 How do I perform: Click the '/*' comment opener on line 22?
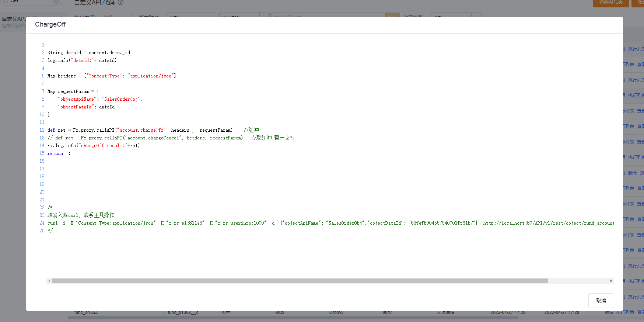50,208
